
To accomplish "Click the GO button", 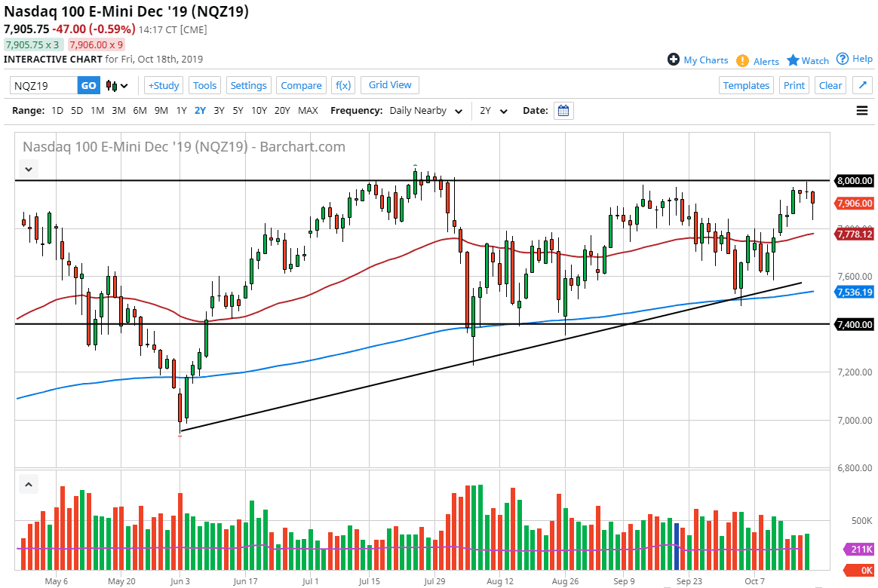I will click(89, 85).
